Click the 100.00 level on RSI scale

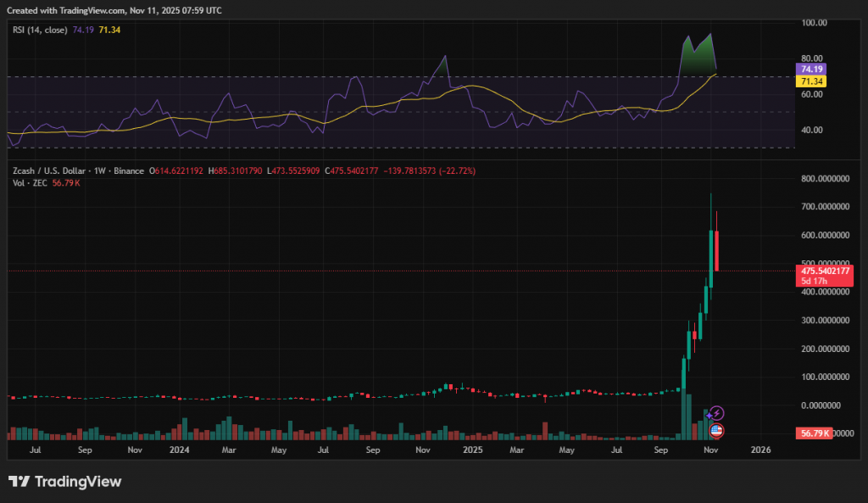pos(815,23)
